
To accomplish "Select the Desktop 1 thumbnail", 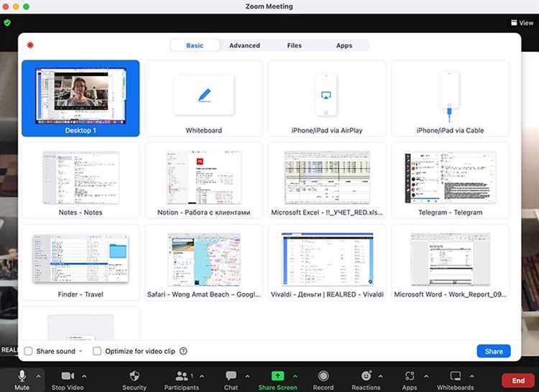I will pos(80,98).
